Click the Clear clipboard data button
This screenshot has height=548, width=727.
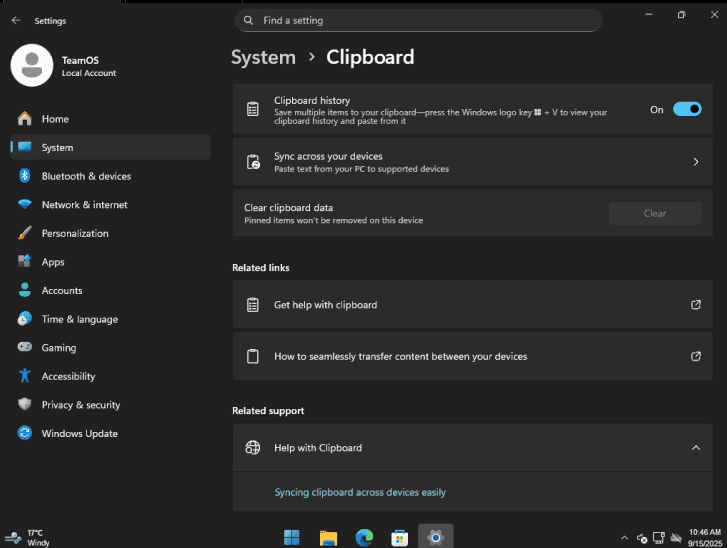tap(655, 213)
